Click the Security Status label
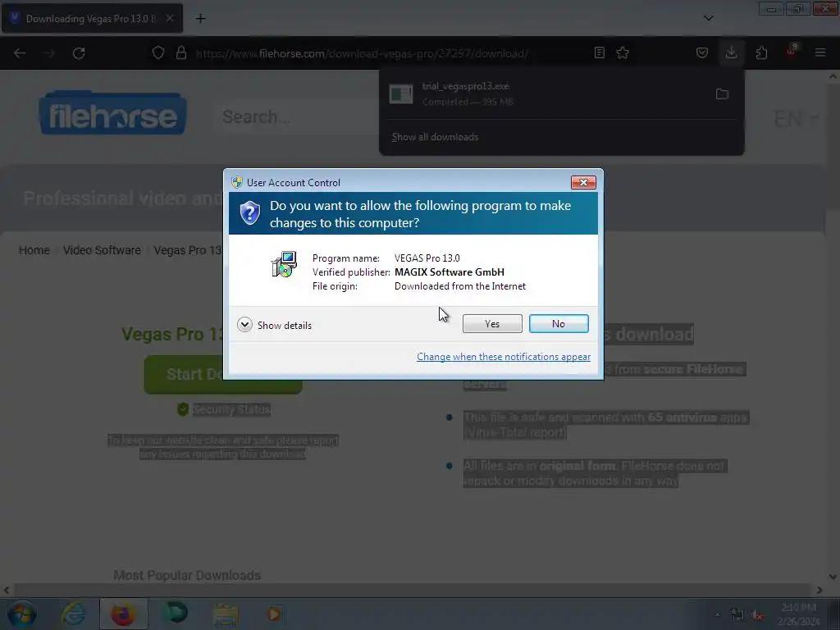Screen dimensions: 840x630 click(x=231, y=409)
